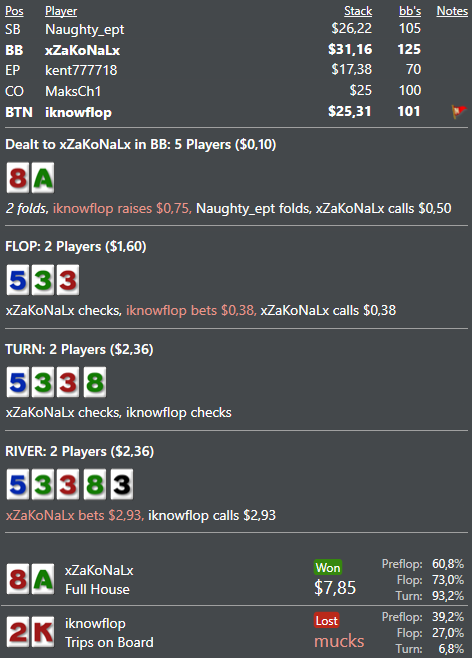Click the green Won badge
This screenshot has width=472, height=658.
tap(328, 567)
